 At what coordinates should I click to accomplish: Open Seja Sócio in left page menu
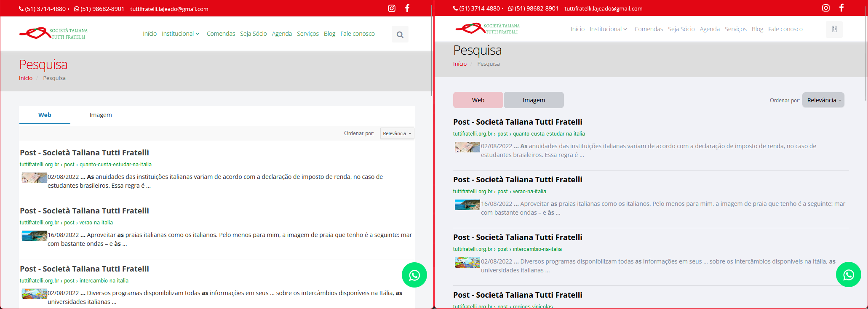254,34
